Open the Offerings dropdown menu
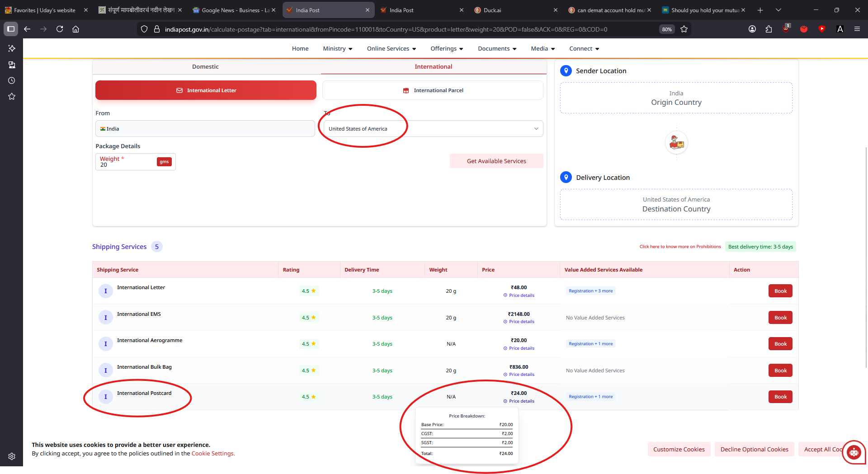 (447, 49)
